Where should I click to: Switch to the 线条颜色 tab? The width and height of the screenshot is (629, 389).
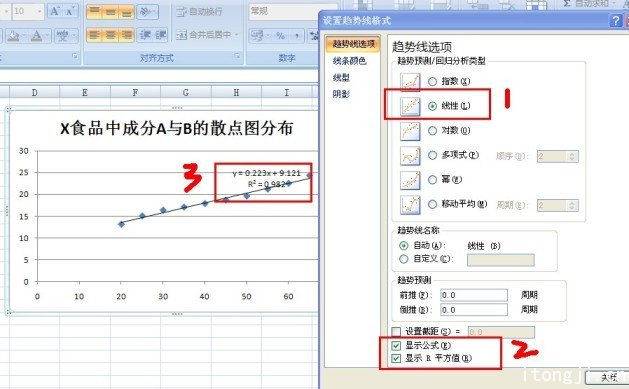click(x=349, y=61)
